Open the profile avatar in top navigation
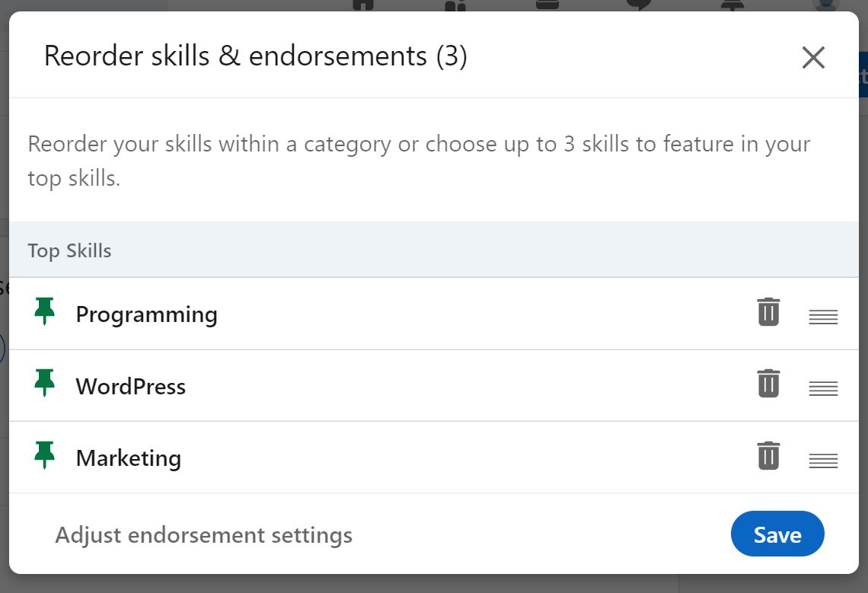 (x=825, y=5)
